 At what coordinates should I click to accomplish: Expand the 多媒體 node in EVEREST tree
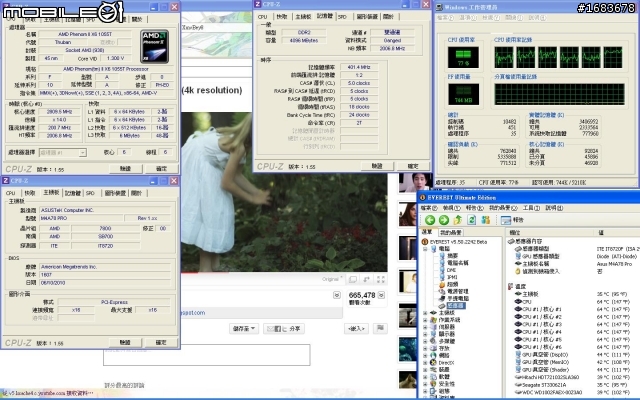(x=425, y=341)
